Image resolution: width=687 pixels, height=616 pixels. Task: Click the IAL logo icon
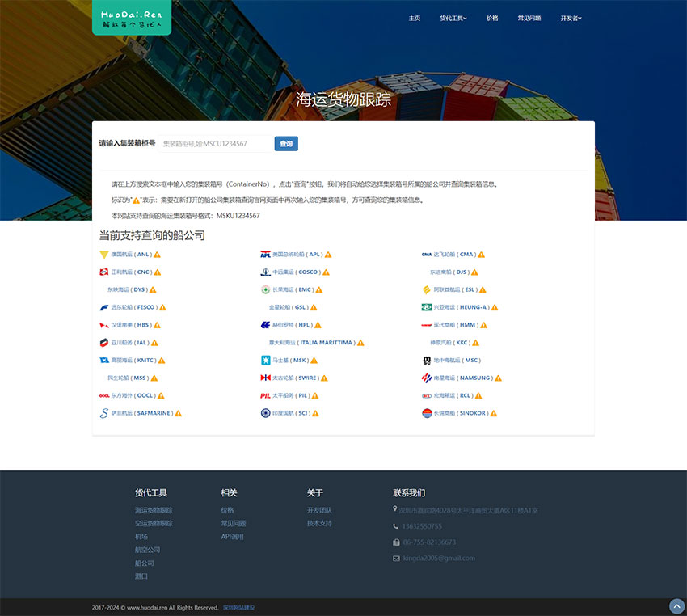pyautogui.click(x=103, y=343)
